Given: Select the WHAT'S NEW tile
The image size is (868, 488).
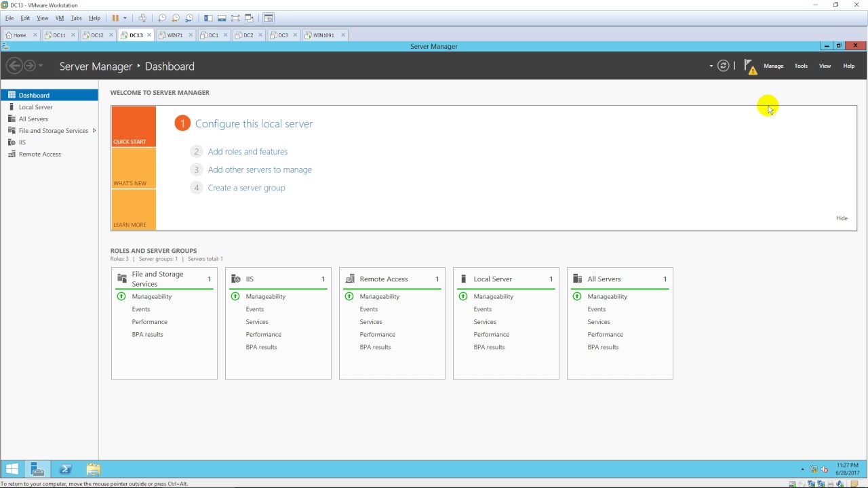Looking at the screenshot, I should pyautogui.click(x=134, y=168).
